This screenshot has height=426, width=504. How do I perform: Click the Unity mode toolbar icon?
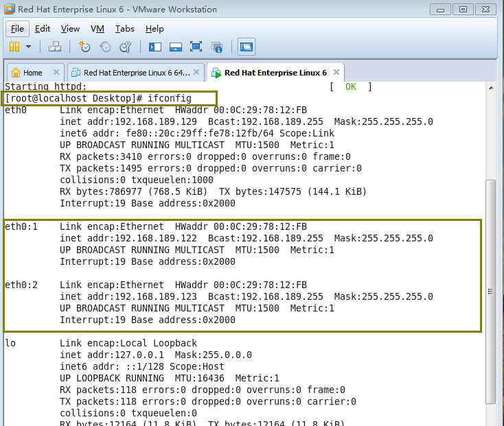(217, 47)
